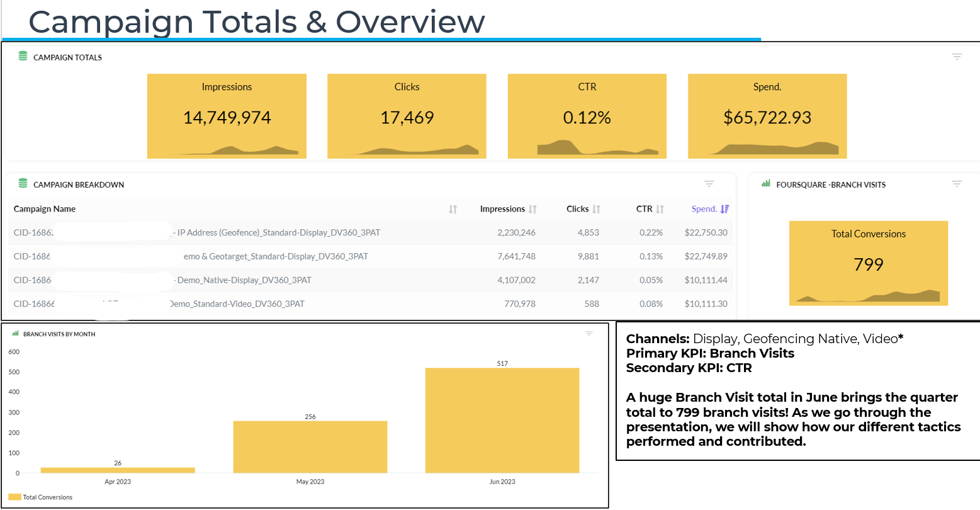
Task: Open the Geotarget_Standard-Display campaign row
Action: 370,256
